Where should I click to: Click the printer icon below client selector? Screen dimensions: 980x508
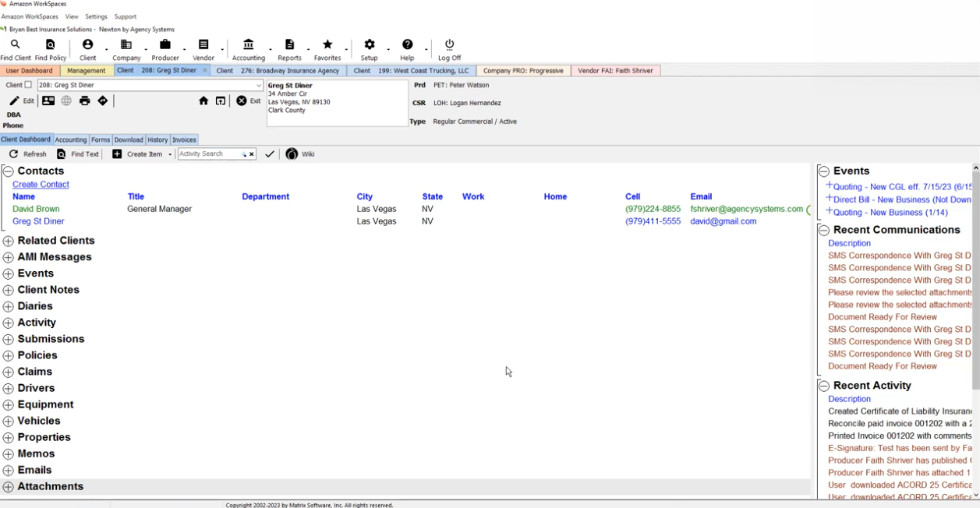[x=85, y=101]
